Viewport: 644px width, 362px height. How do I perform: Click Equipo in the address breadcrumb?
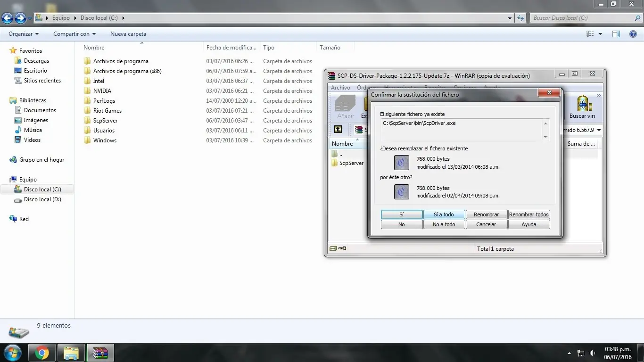click(x=61, y=18)
